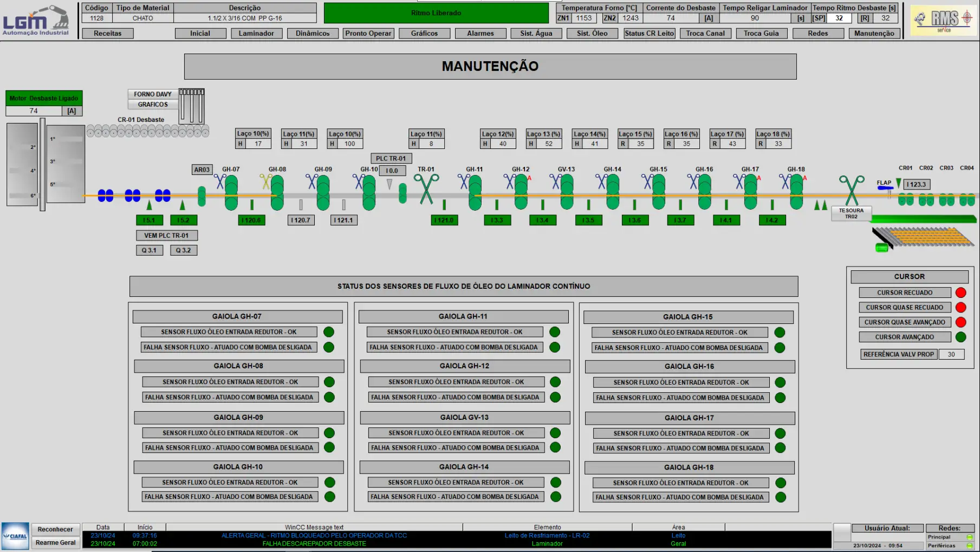Select the yellow scissors icon at GH-08
The height and width of the screenshot is (552, 980).
tap(265, 181)
